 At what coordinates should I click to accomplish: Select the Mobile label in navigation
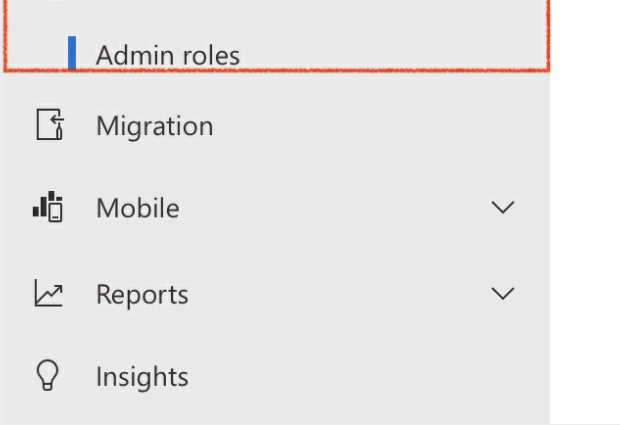click(138, 208)
